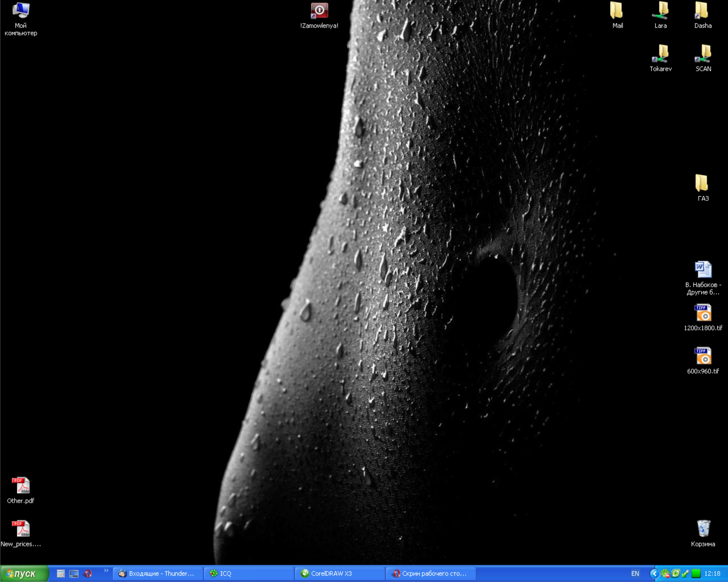Select the !Zamowlenya! shortcut icon

coord(319,11)
